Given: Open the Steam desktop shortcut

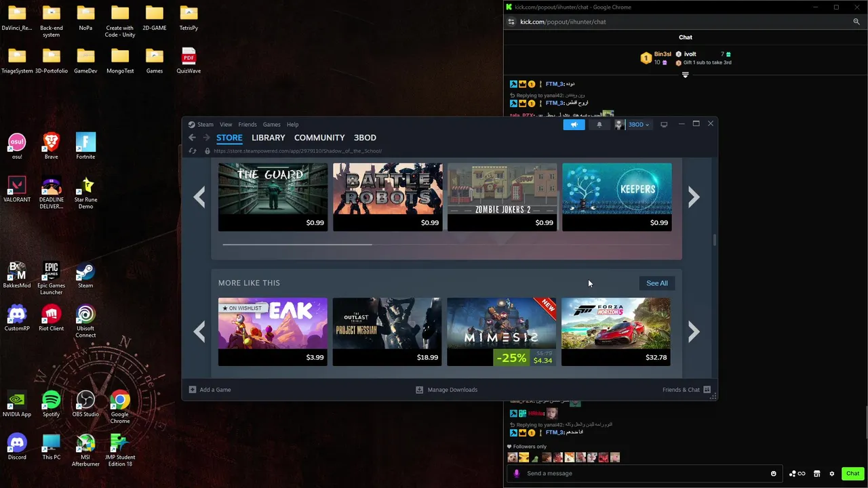Looking at the screenshot, I should tap(85, 275).
